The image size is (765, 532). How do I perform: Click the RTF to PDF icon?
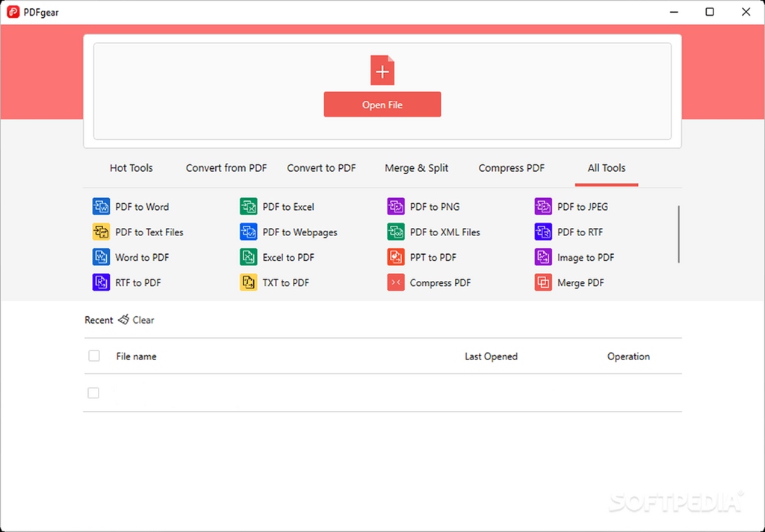[101, 282]
